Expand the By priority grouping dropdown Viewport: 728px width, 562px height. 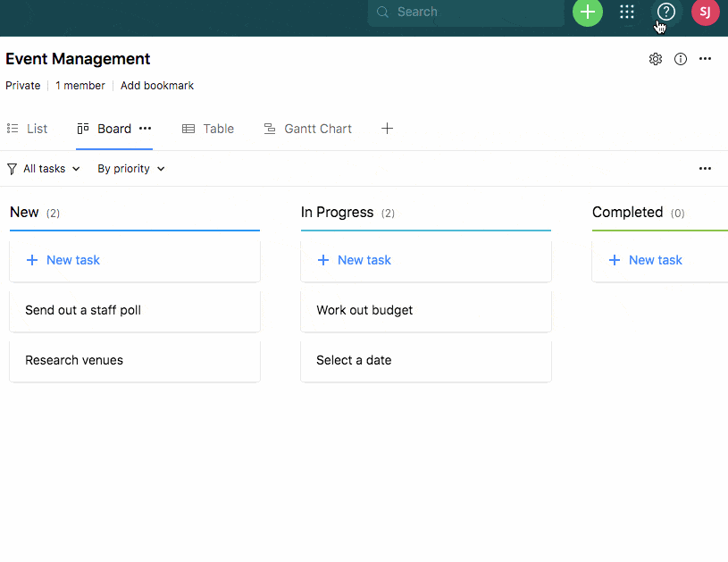pos(131,169)
